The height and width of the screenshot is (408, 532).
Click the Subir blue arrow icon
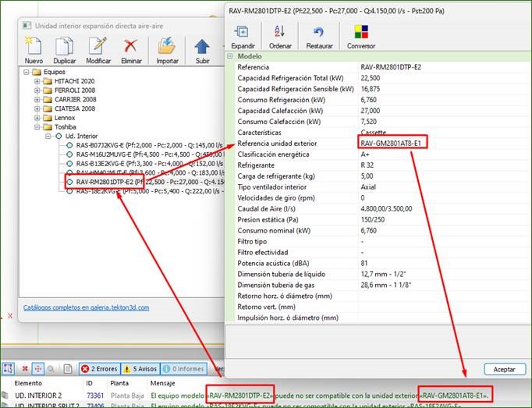202,47
